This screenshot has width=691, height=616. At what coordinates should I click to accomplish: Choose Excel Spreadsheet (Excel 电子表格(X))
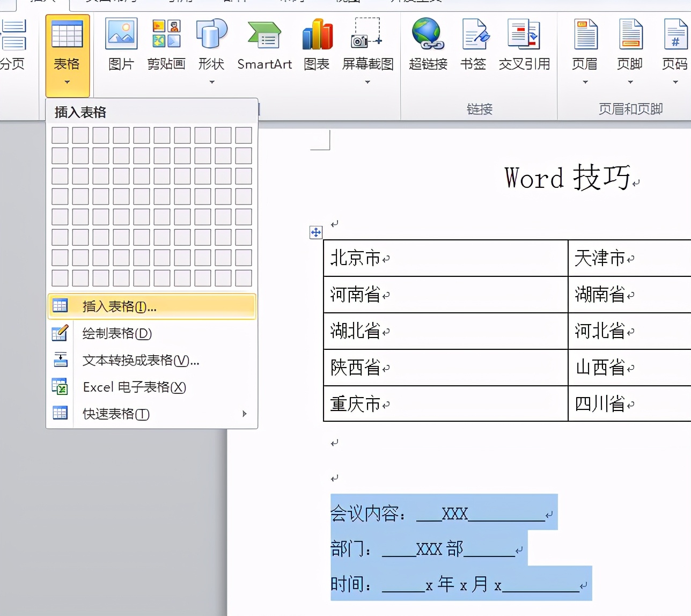click(x=152, y=387)
